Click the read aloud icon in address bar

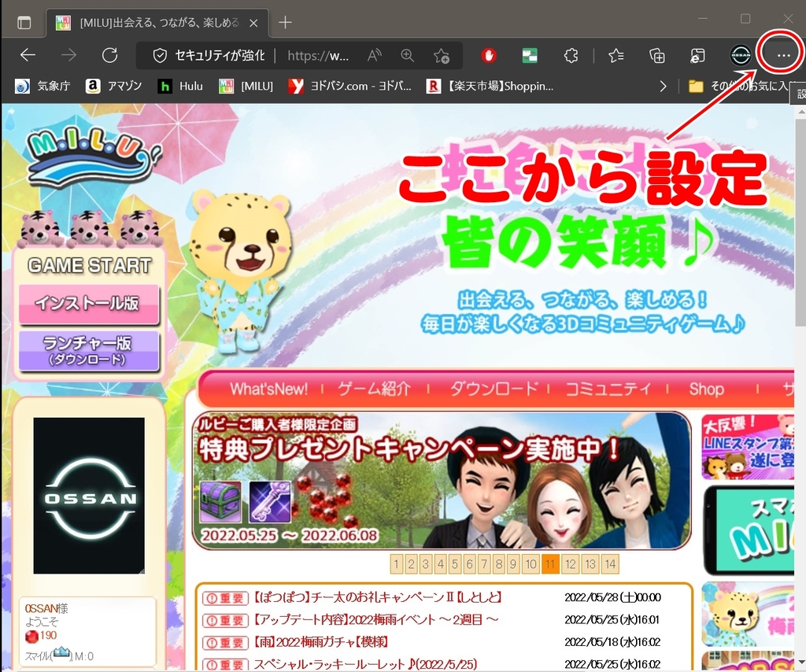[375, 55]
